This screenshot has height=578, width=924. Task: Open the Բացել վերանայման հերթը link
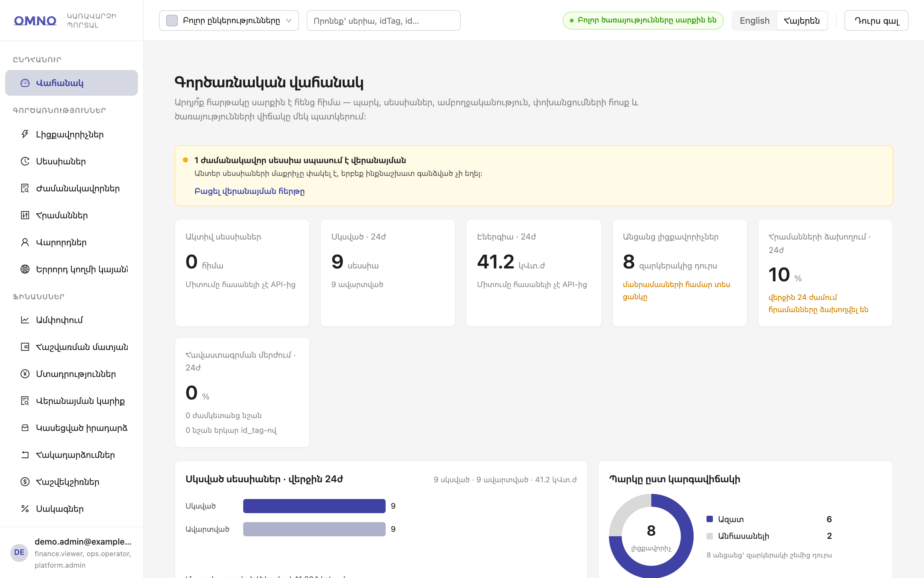coord(249,191)
